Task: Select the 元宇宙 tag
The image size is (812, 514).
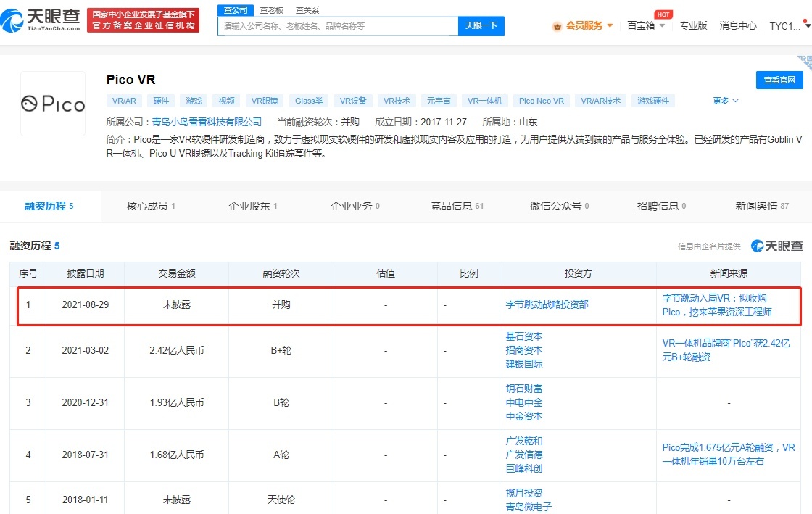Action: (x=439, y=101)
